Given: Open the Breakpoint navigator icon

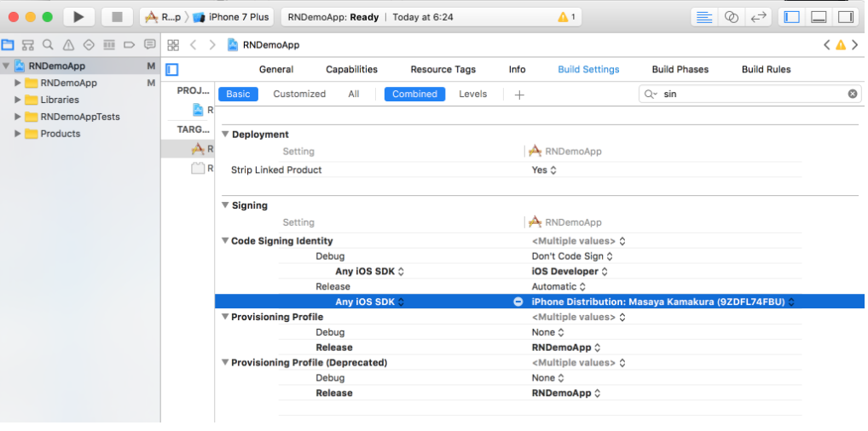Looking at the screenshot, I should (x=129, y=45).
